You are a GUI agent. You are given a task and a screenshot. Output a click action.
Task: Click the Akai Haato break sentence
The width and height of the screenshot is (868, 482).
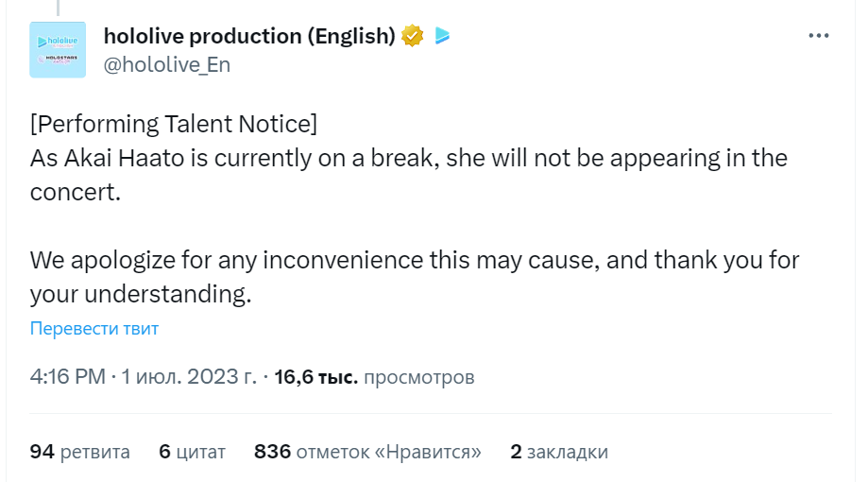point(409,175)
